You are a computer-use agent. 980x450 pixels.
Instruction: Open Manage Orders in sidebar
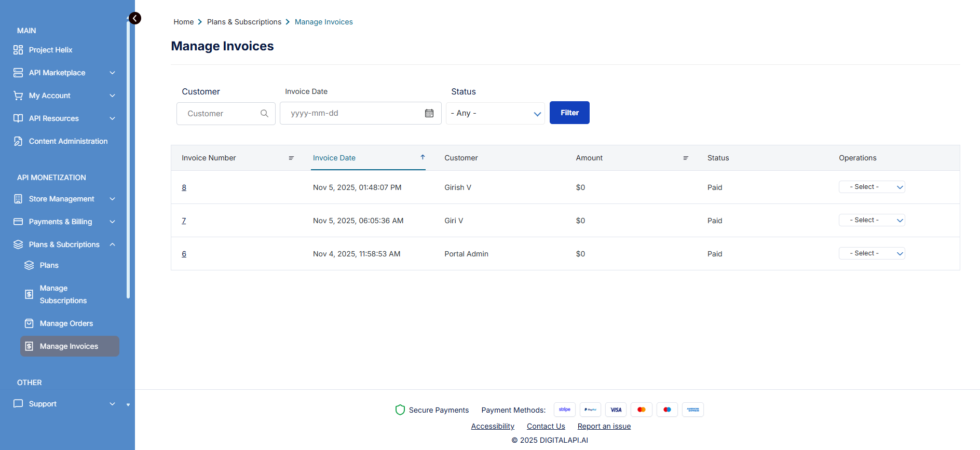coord(66,323)
